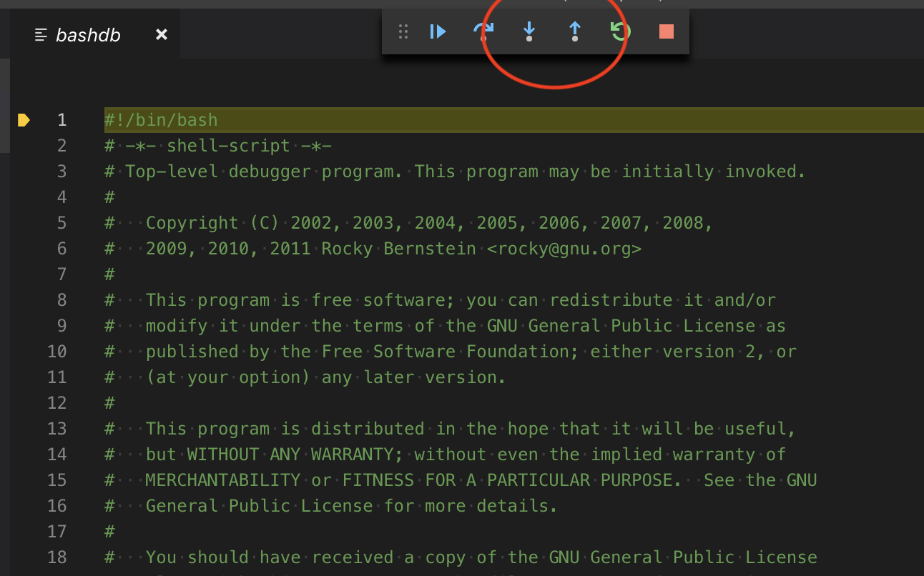This screenshot has width=924, height=576.
Task: Click the Step Over debug icon
Action: [x=483, y=31]
